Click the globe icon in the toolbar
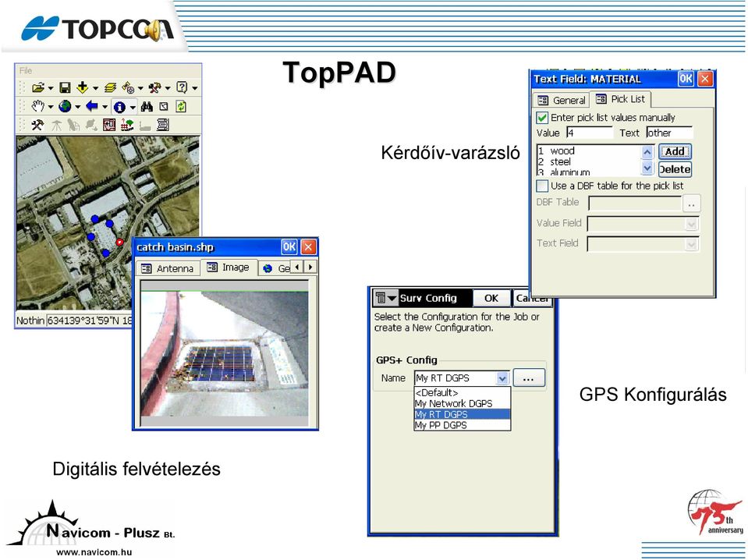 coord(65,106)
